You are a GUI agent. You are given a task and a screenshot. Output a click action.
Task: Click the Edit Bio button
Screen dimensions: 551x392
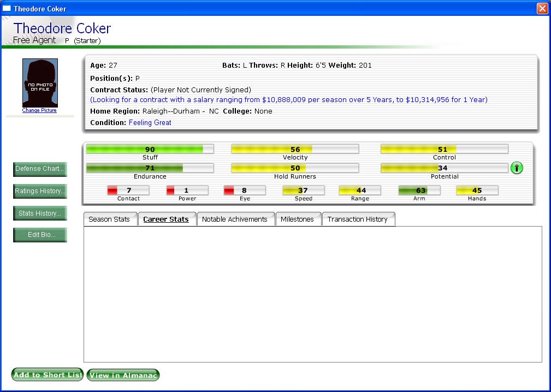pyautogui.click(x=40, y=235)
